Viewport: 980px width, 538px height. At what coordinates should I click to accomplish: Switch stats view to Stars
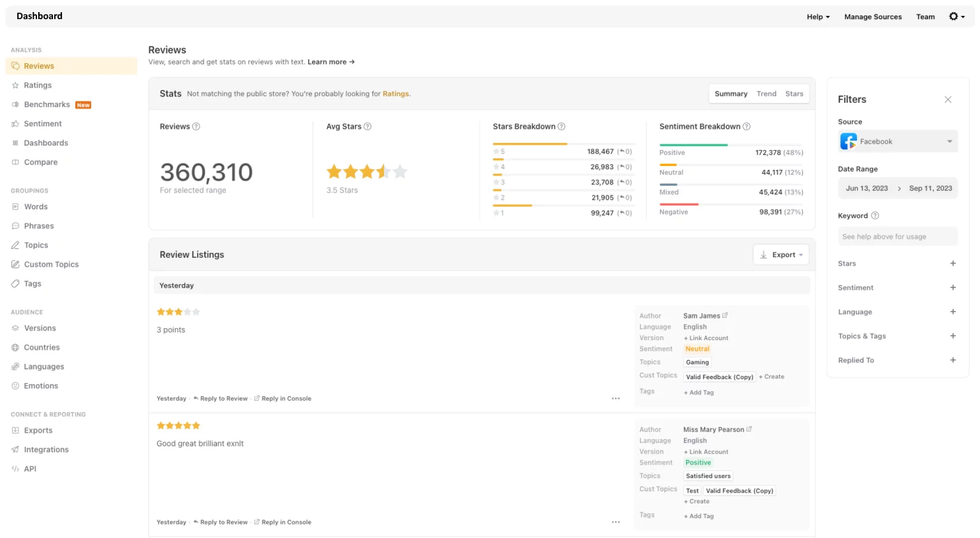(x=794, y=94)
